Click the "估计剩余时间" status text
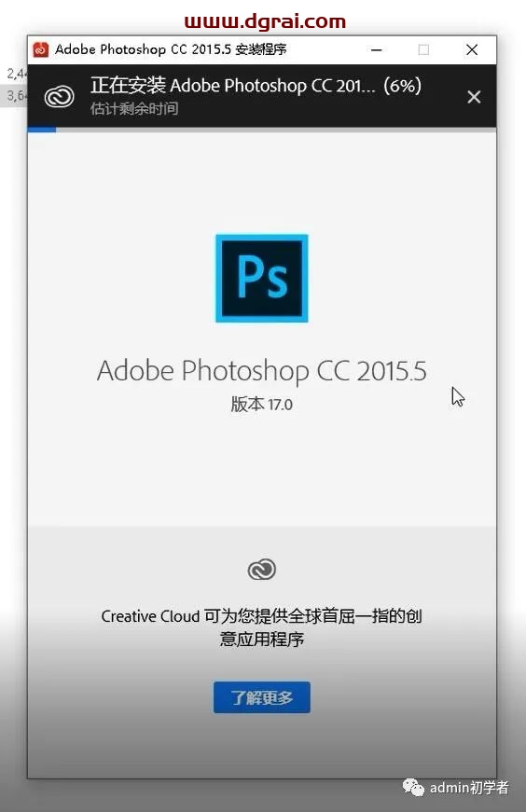The image size is (526, 812). click(x=134, y=108)
